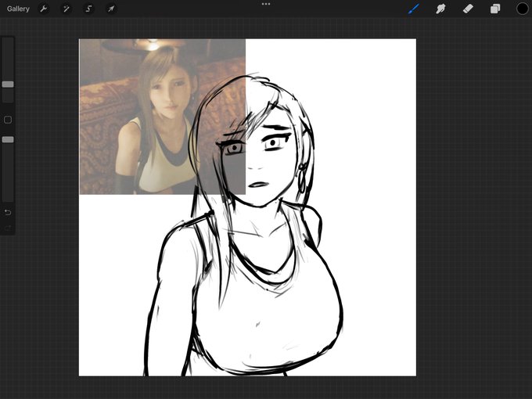Redo the last undone stroke
This screenshot has height=399, width=532.
click(x=8, y=228)
